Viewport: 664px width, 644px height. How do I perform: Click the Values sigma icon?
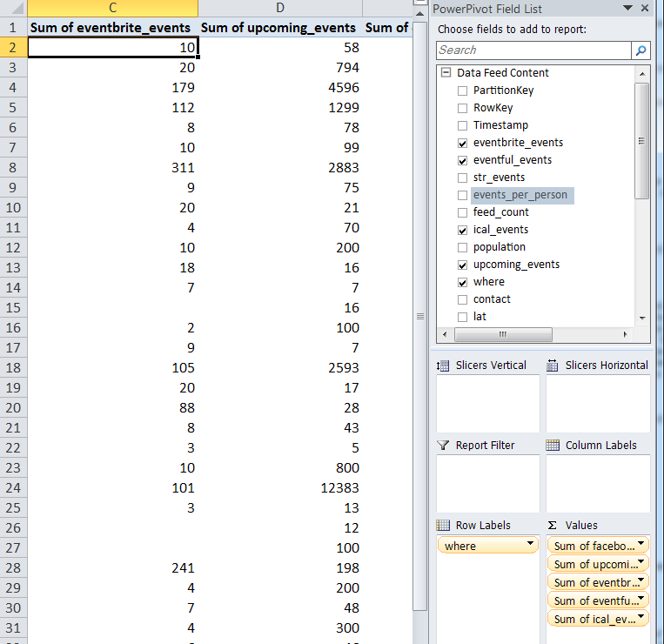tap(553, 526)
